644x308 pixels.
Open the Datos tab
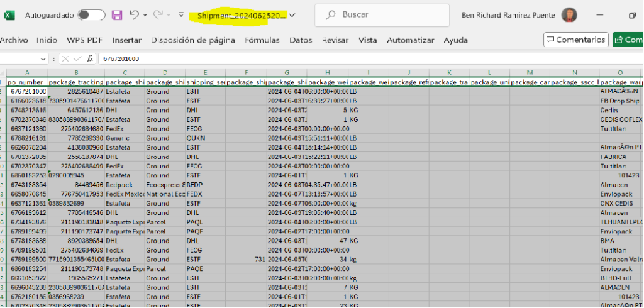coord(301,40)
